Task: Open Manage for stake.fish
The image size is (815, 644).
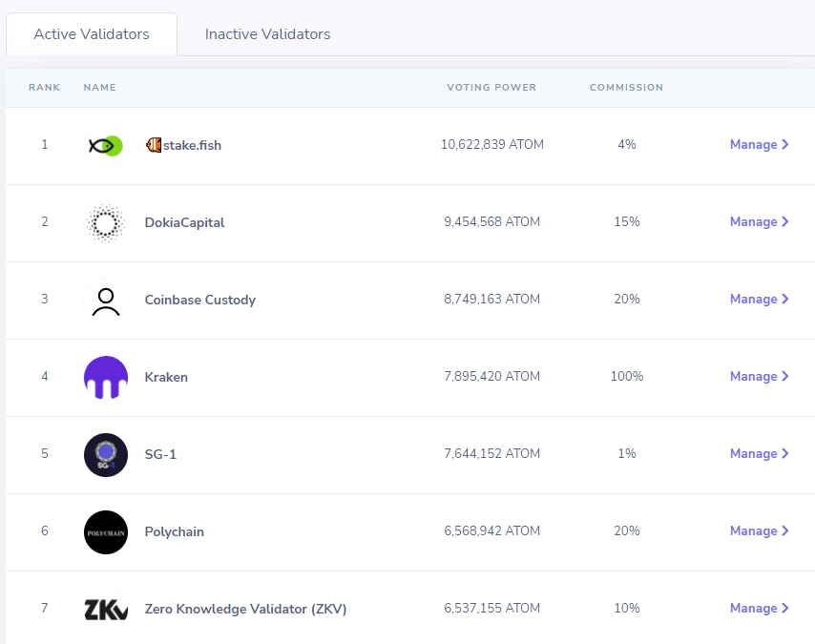Action: [x=759, y=144]
